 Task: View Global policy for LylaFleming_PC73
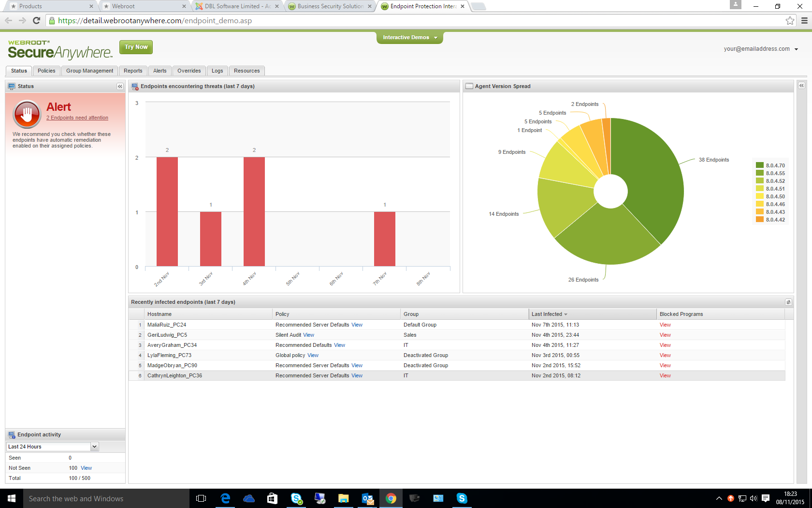(x=313, y=355)
